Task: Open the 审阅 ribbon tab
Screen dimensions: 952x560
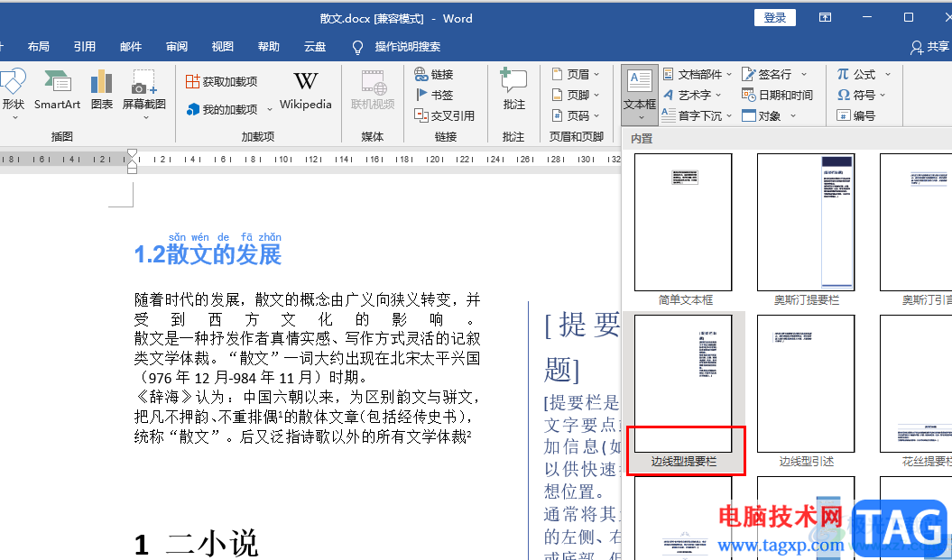Action: pos(177,47)
